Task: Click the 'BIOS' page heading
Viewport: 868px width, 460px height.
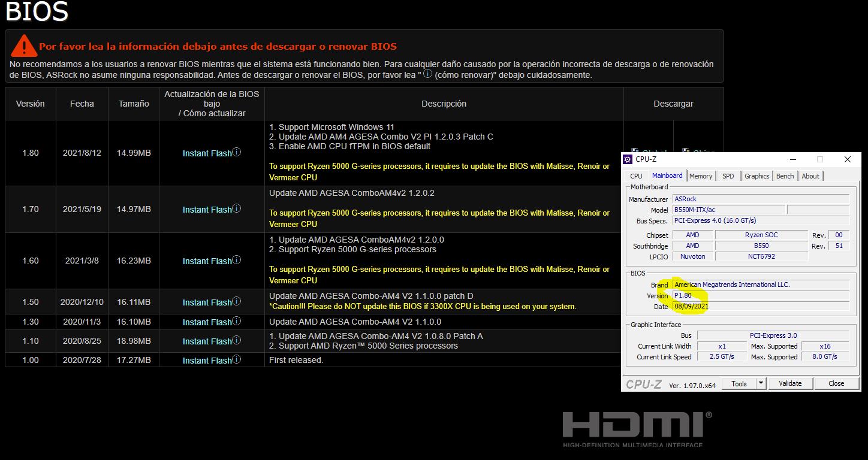Action: 37,11
